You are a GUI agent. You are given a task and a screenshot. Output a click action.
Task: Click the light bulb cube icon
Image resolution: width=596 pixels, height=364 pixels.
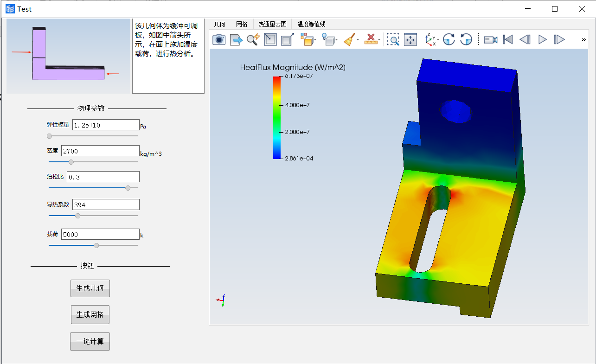pyautogui.click(x=328, y=39)
